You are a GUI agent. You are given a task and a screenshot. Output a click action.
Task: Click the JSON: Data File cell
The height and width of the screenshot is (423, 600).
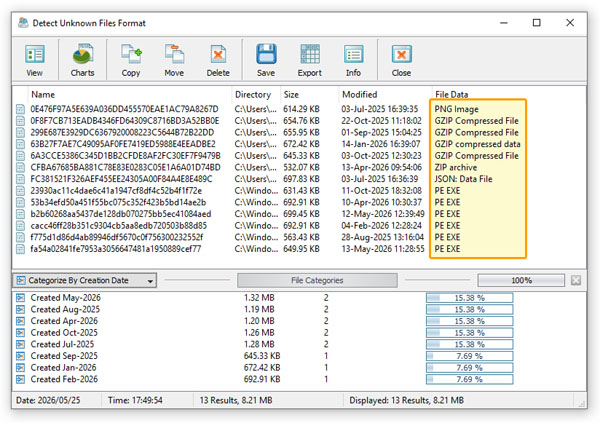tap(463, 180)
